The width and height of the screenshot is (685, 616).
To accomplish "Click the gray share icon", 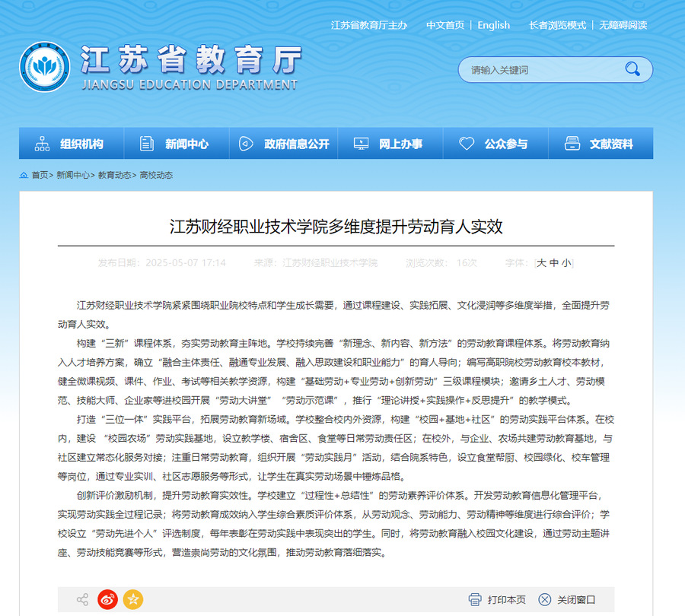I will [x=82, y=600].
